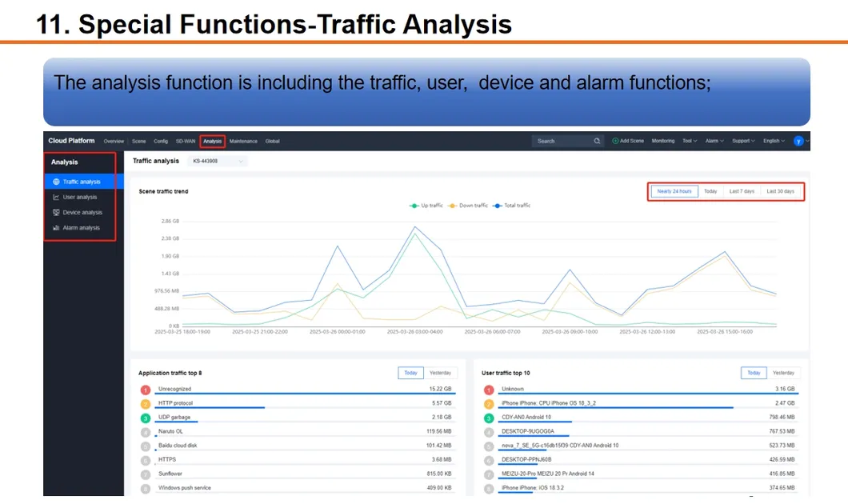Open the SD-WAN tab
848x504 pixels.
point(185,141)
